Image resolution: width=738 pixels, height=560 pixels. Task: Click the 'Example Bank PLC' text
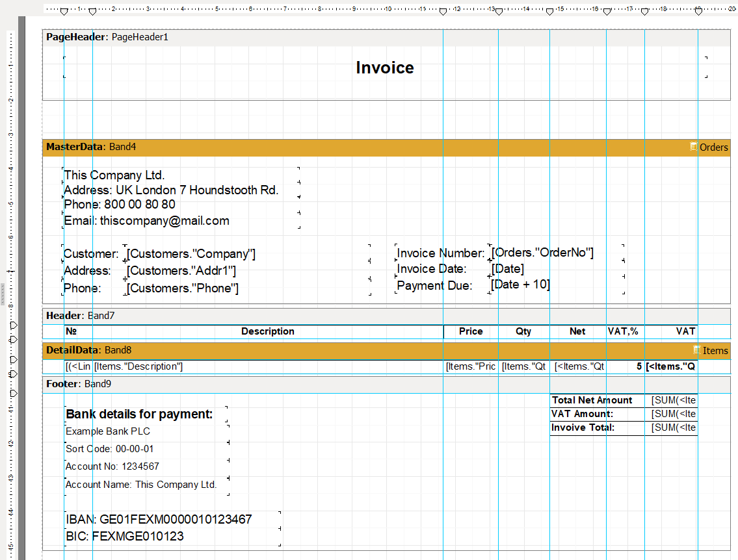[x=108, y=431]
